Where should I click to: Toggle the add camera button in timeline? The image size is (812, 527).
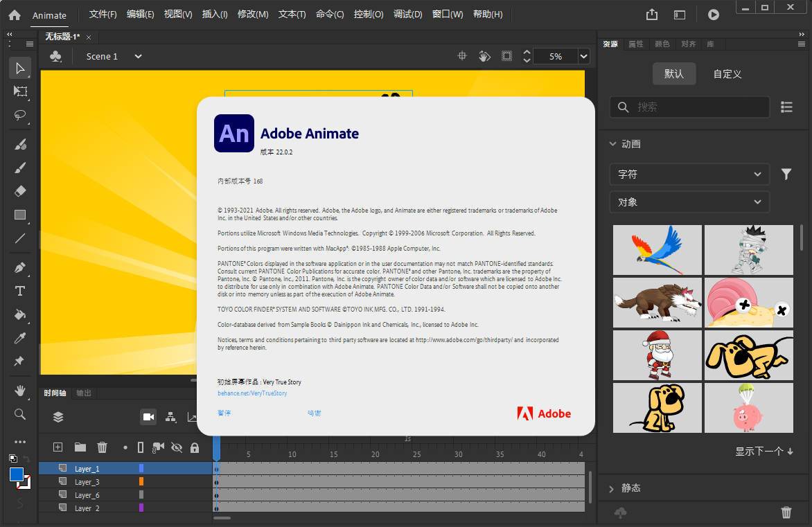[149, 417]
